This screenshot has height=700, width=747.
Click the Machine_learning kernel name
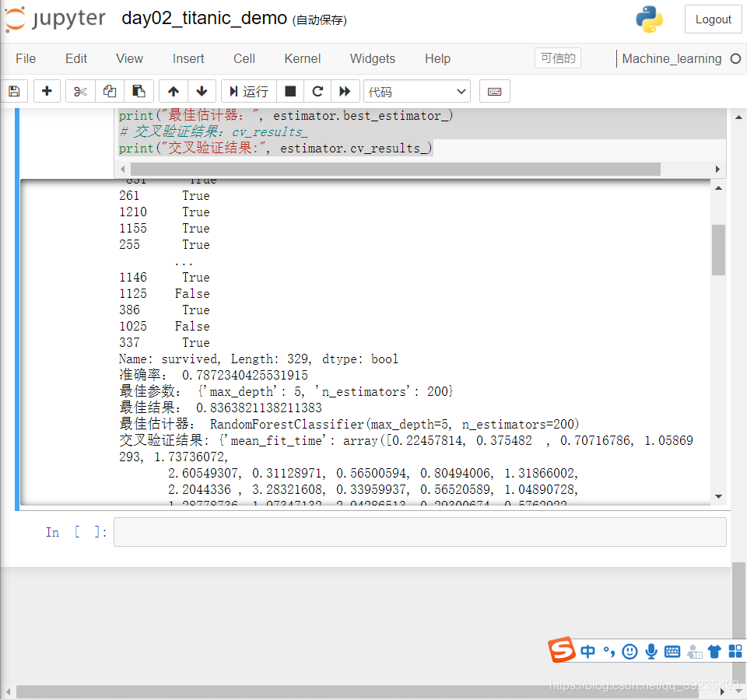(x=672, y=58)
